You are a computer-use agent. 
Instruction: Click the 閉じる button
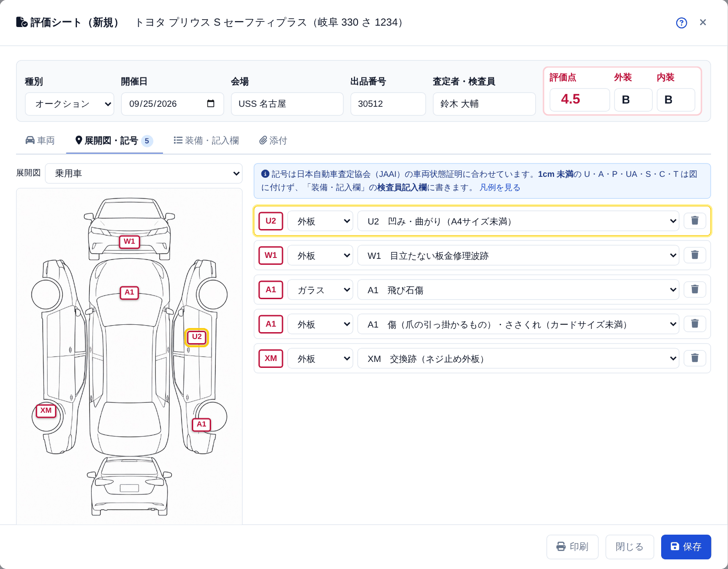(x=630, y=547)
